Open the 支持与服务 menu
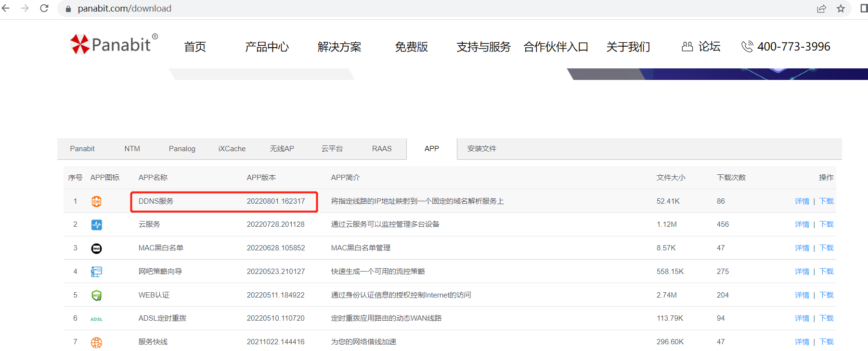The image size is (868, 351). (483, 47)
